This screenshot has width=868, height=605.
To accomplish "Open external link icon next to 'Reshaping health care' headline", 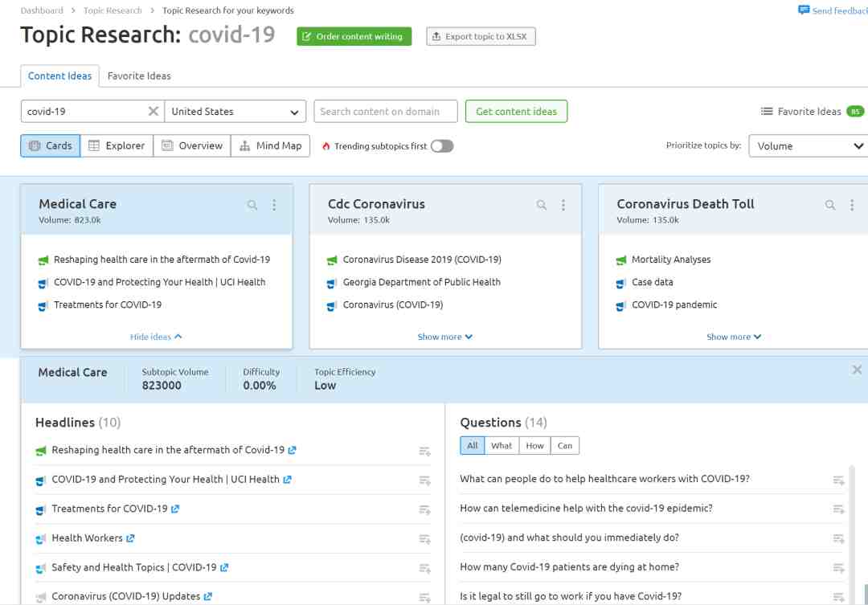I will tap(293, 450).
